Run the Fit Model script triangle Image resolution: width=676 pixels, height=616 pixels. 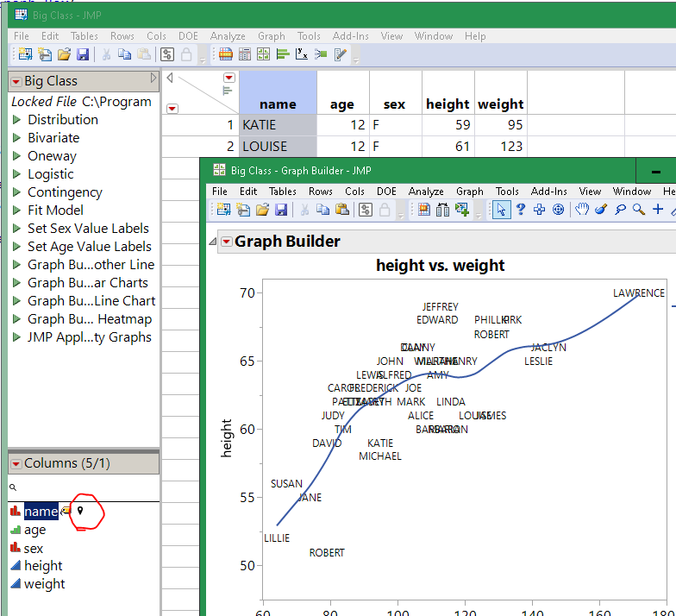pos(16,211)
